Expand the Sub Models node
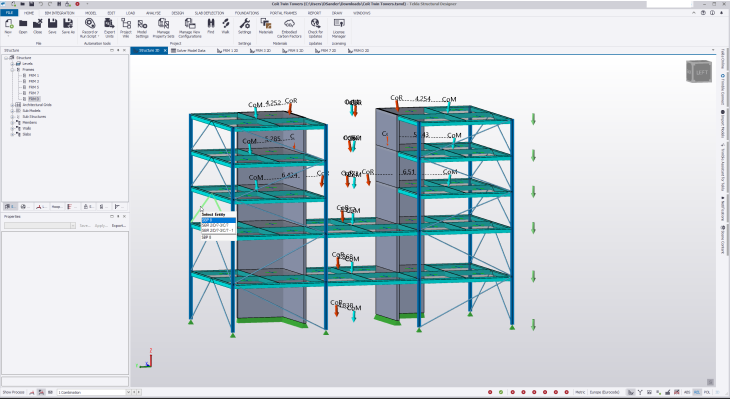The width and height of the screenshot is (730, 399). tap(13, 111)
